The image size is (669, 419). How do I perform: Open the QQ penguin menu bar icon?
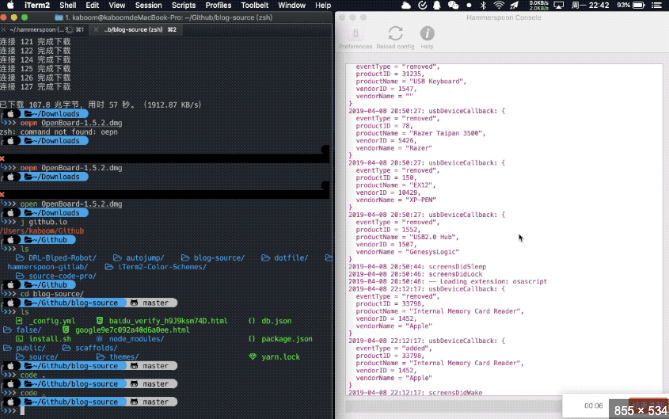coord(437,5)
